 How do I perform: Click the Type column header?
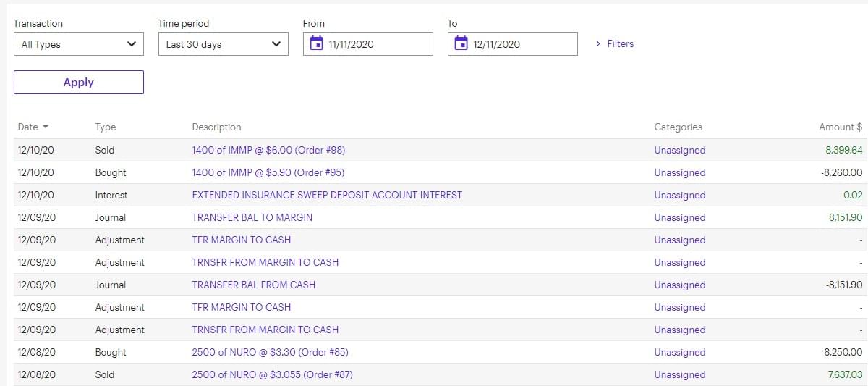106,127
